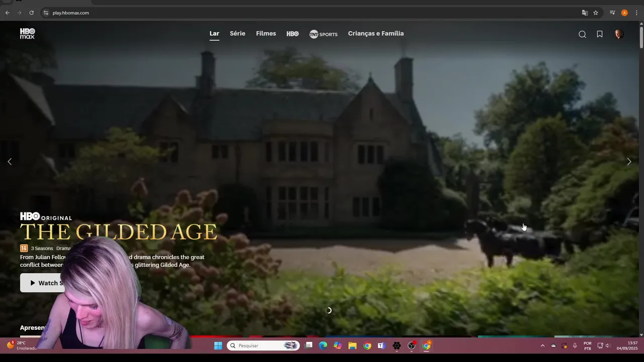Open Microsoft Teams from taskbar
Screen dimensions: 644x362
point(381,345)
